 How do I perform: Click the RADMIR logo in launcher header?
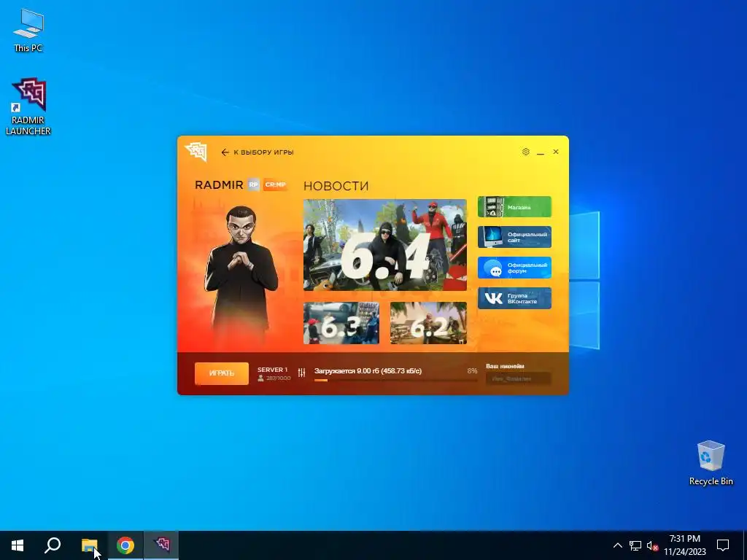point(196,152)
